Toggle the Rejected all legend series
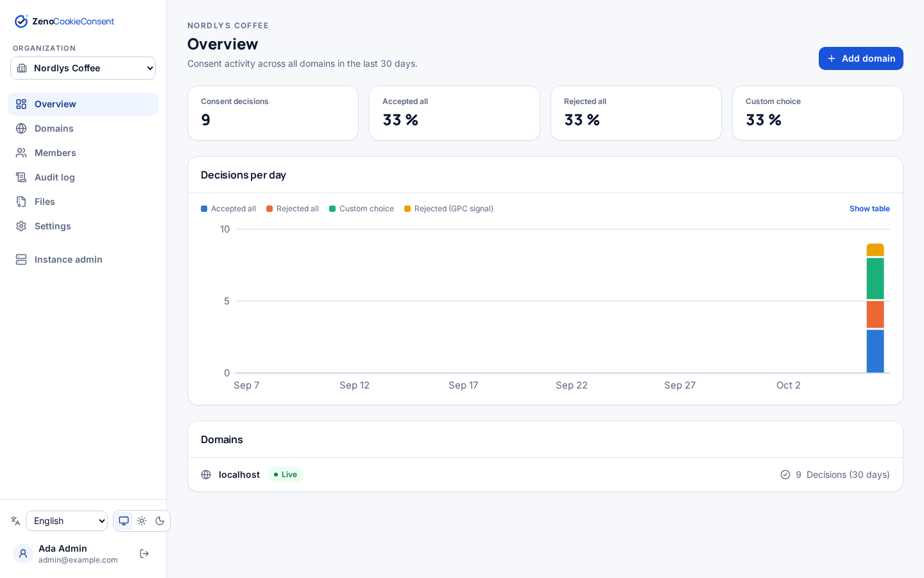 pos(293,209)
